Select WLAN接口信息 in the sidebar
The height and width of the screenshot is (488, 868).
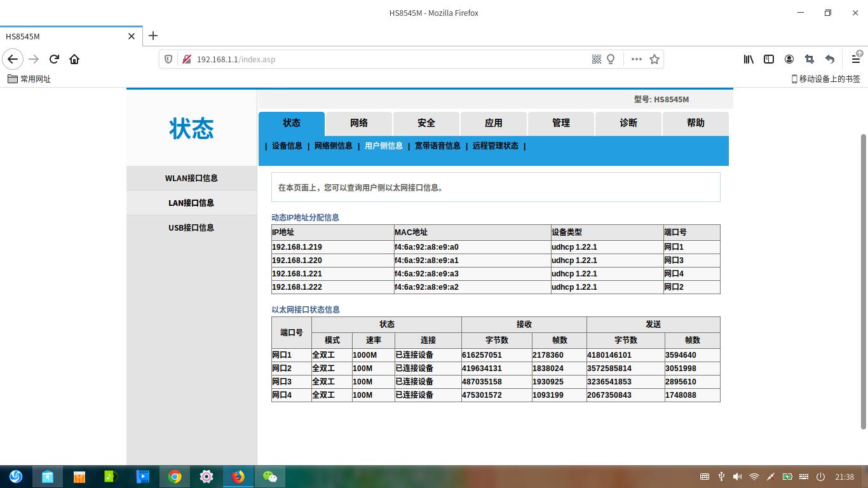tap(192, 178)
